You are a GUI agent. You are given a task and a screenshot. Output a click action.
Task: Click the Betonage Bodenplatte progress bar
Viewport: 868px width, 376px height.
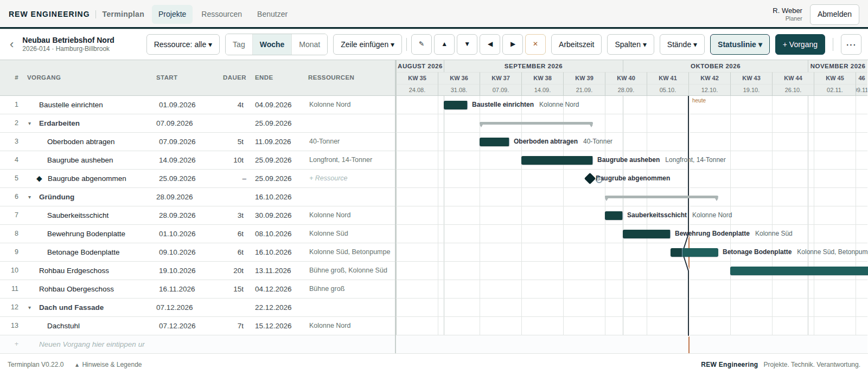pyautogui.click(x=694, y=252)
